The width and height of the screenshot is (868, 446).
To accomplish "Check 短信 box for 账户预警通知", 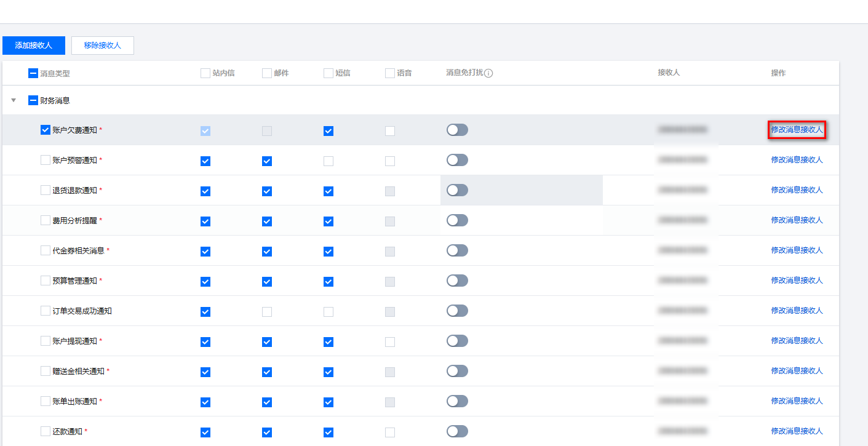I will tap(328, 161).
